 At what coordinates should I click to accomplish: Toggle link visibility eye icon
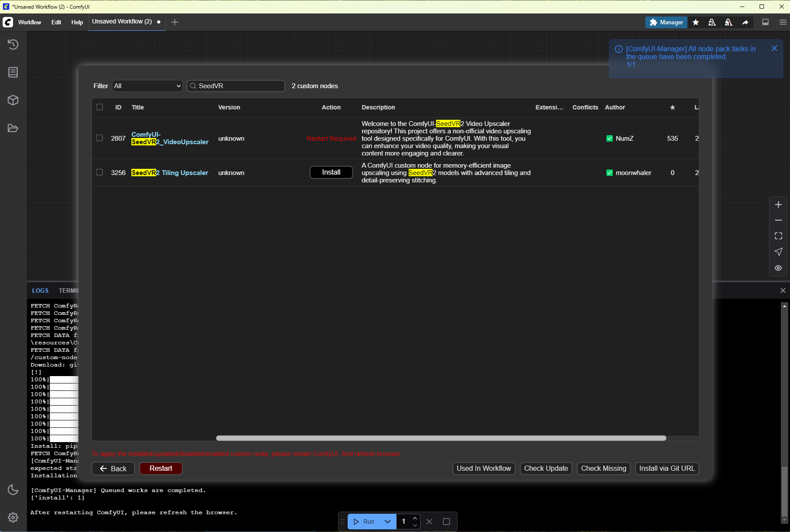(778, 268)
